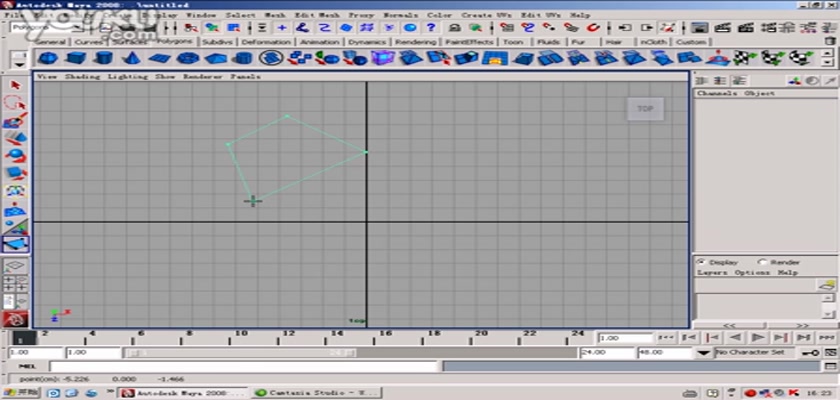Select the Display radio button
840x400 pixels.
coord(700,262)
